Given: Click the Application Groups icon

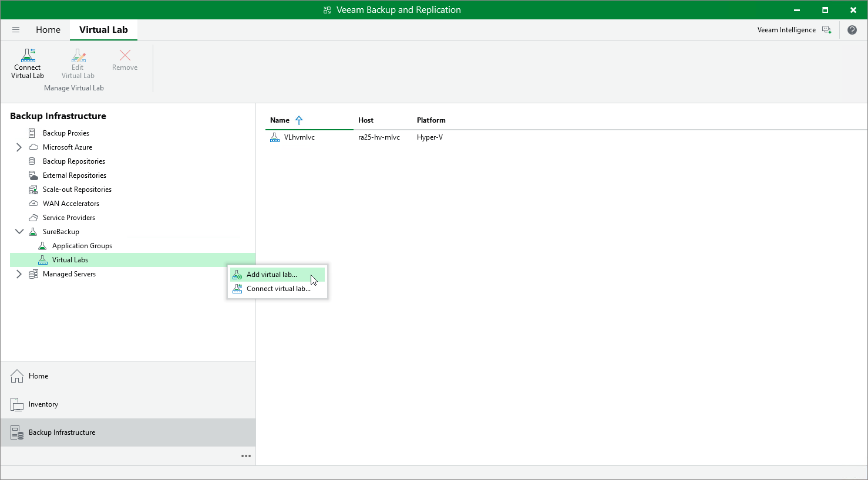Looking at the screenshot, I should [x=42, y=246].
